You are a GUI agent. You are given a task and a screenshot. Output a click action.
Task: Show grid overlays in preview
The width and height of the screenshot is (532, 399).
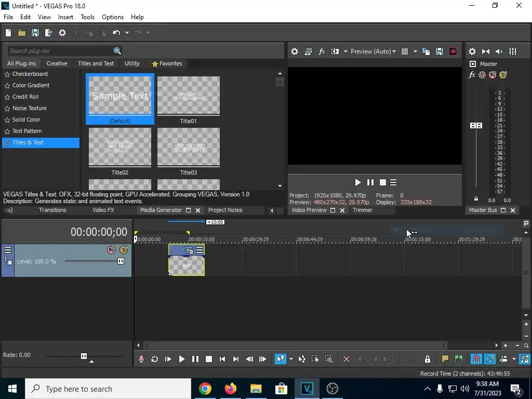pyautogui.click(x=404, y=51)
